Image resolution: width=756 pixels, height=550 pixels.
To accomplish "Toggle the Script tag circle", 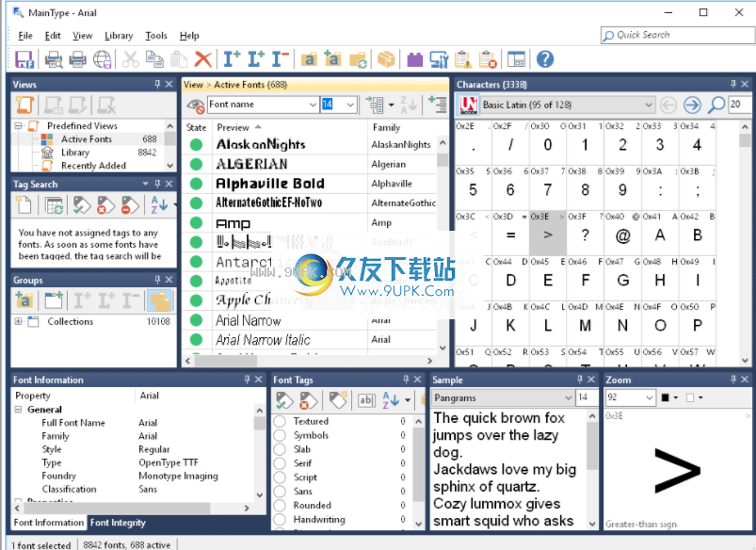I will click(280, 477).
